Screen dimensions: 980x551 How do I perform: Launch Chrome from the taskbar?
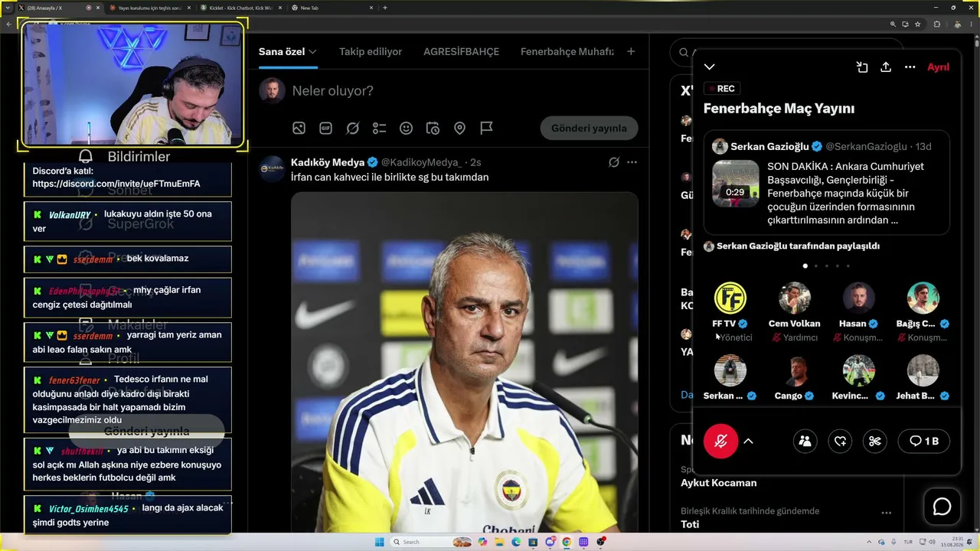pyautogui.click(x=567, y=542)
